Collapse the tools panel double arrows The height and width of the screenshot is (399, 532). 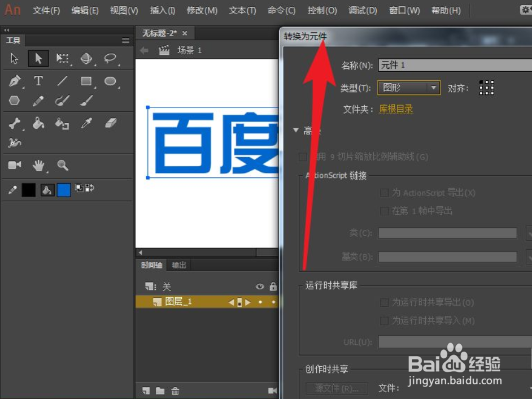(x=6, y=30)
